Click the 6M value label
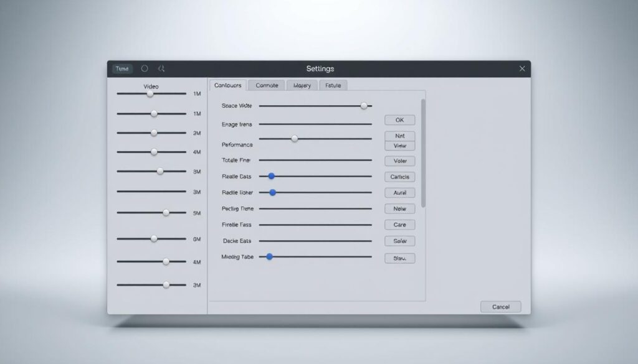The width and height of the screenshot is (638, 364). point(197,240)
